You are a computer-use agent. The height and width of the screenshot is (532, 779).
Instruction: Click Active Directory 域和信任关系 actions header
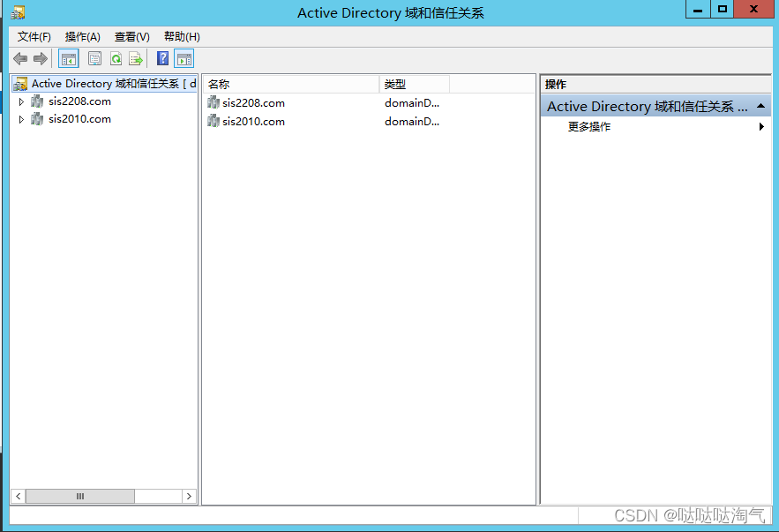tap(655, 106)
